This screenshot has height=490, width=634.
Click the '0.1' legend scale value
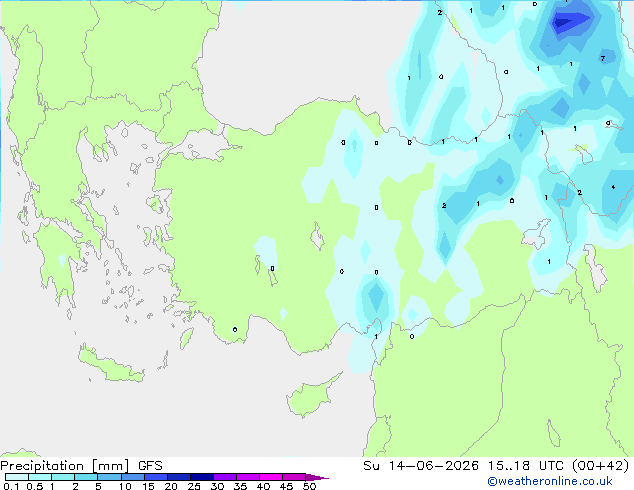pyautogui.click(x=11, y=486)
